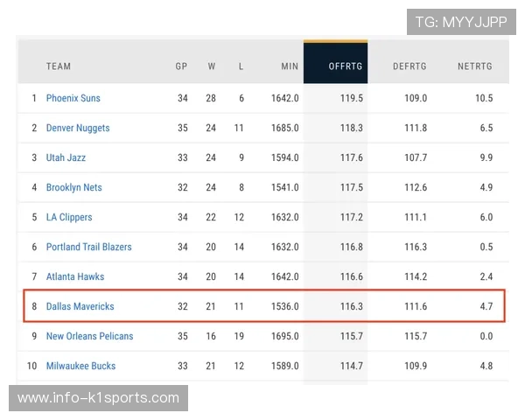525x420 pixels.
Task: Open Dallas Mavericks team link
Action: tap(80, 306)
